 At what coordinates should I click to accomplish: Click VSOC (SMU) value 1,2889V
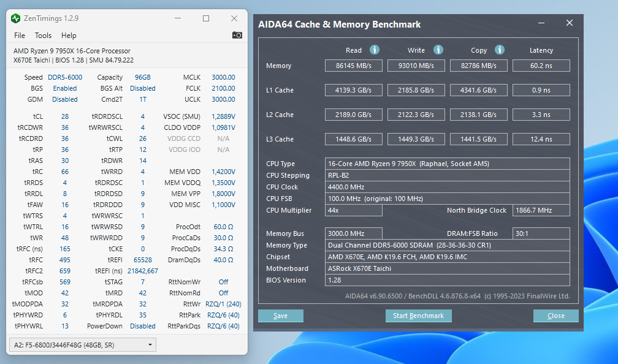(x=223, y=116)
